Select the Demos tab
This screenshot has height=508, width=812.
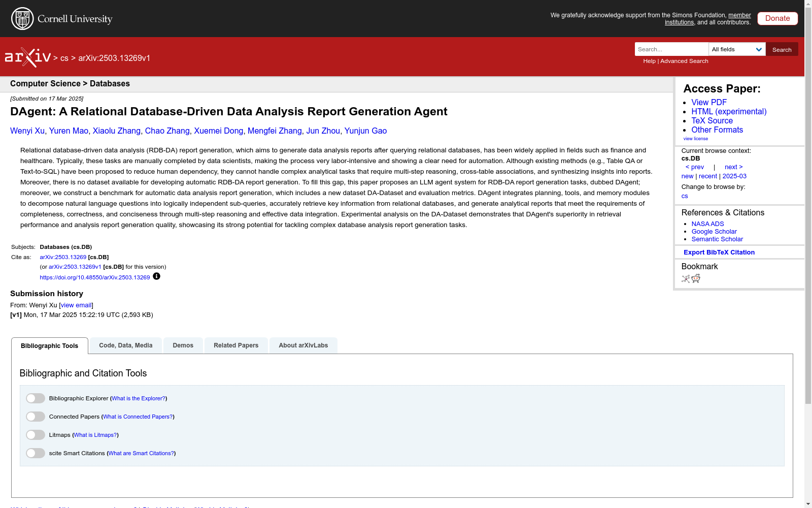coord(183,345)
